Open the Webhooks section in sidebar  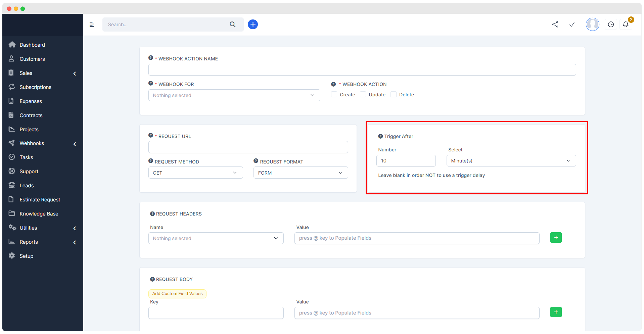point(31,143)
